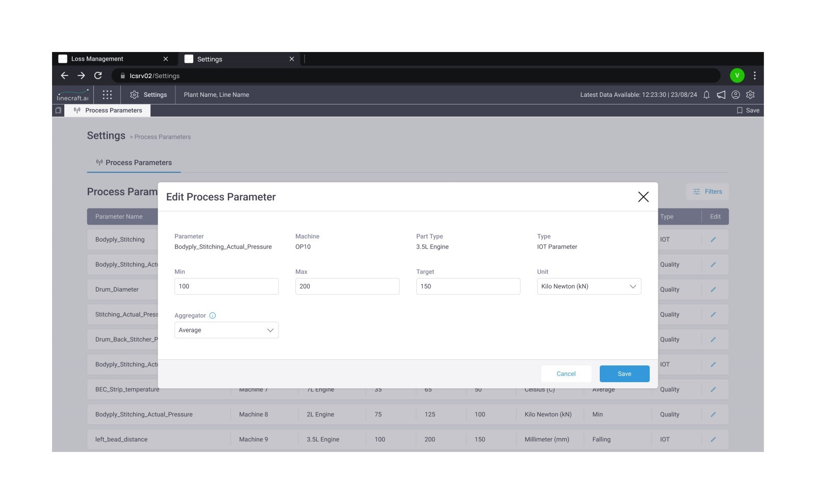
Task: Open the Aggregator dropdown
Action: [226, 330]
